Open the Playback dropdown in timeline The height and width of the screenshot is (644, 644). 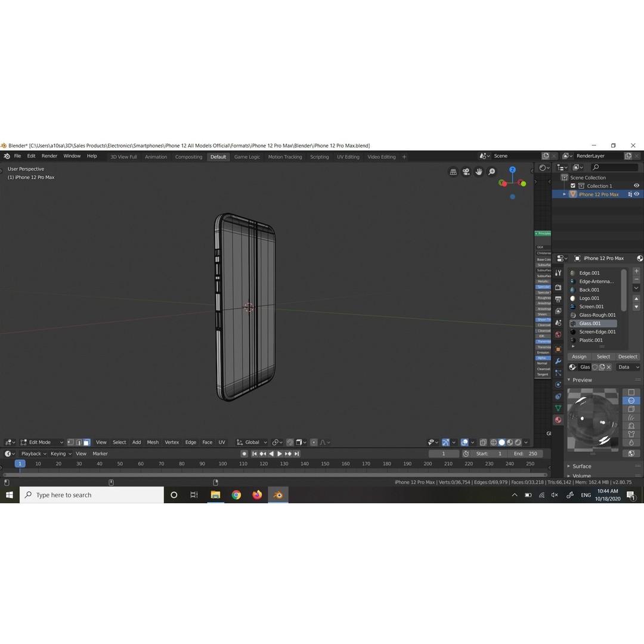coord(33,453)
